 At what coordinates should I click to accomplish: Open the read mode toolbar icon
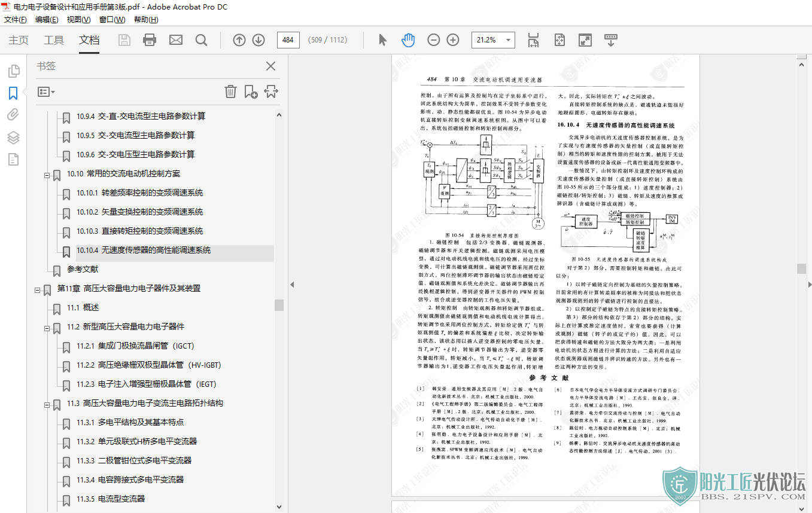point(611,40)
